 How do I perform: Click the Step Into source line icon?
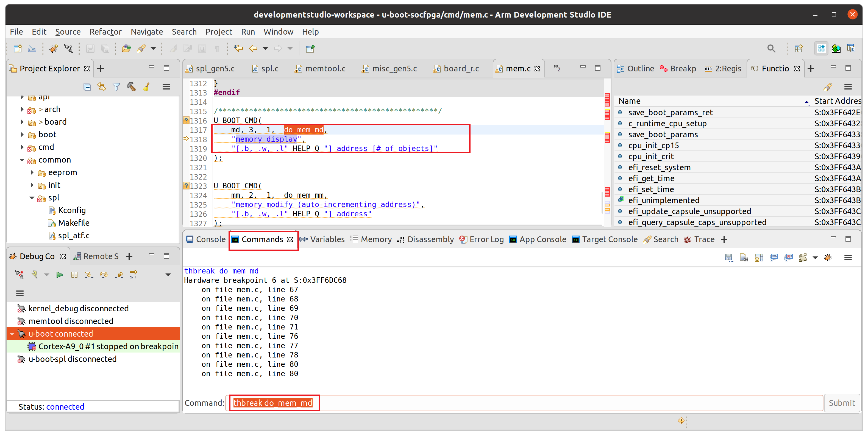click(x=89, y=275)
